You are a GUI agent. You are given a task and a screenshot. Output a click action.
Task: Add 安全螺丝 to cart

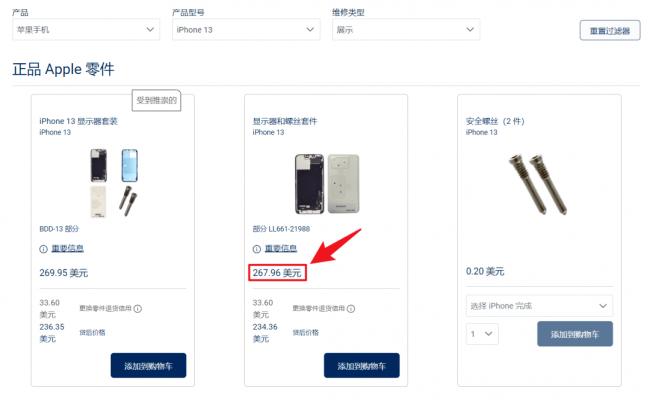[575, 334]
